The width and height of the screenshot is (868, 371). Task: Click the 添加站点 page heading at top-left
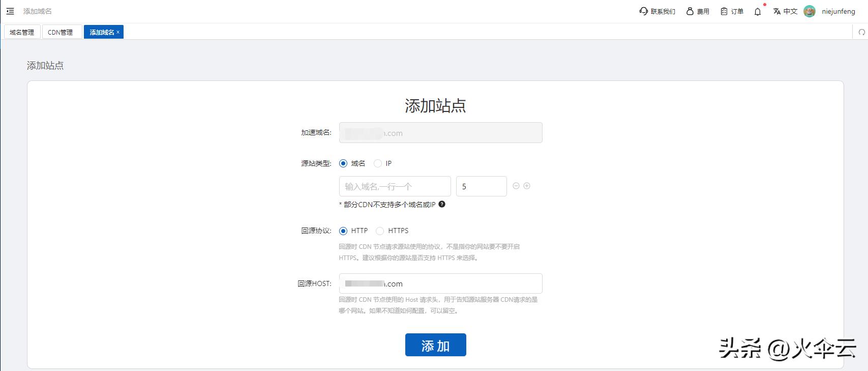tap(45, 66)
